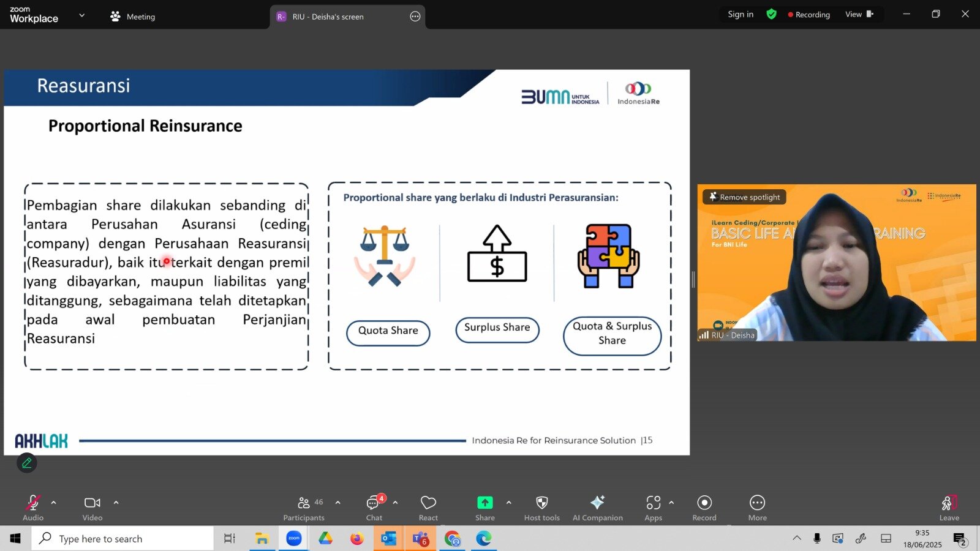Viewport: 980px width, 551px height.
Task: Open Host tools shield
Action: pyautogui.click(x=542, y=508)
